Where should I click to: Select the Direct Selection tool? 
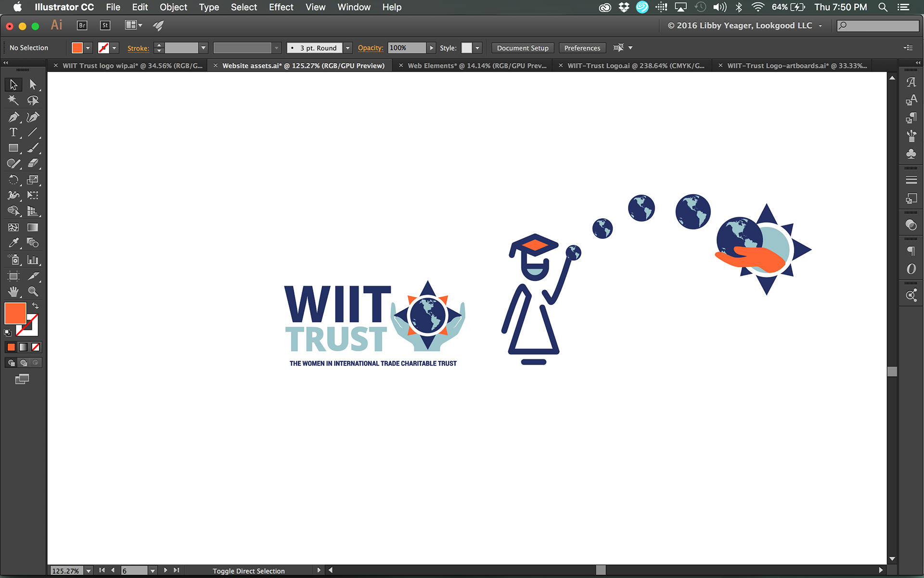(33, 85)
